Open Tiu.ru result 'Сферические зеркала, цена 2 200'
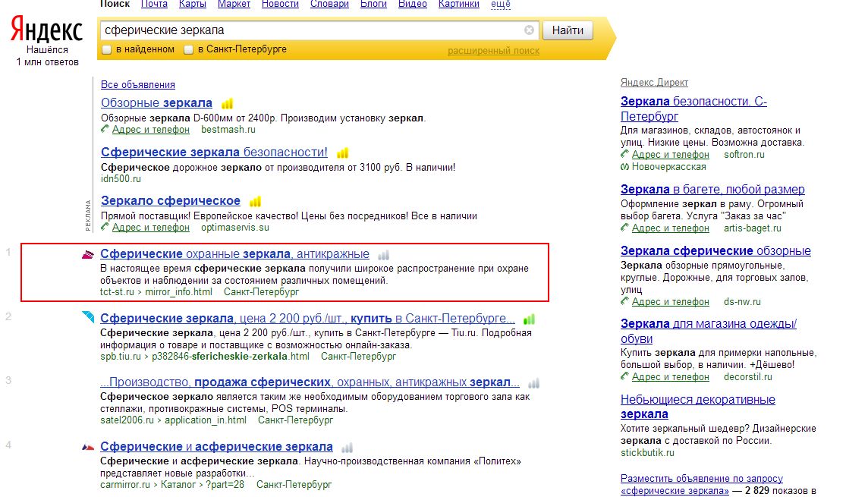Image resolution: width=868 pixels, height=497 pixels. click(308, 318)
